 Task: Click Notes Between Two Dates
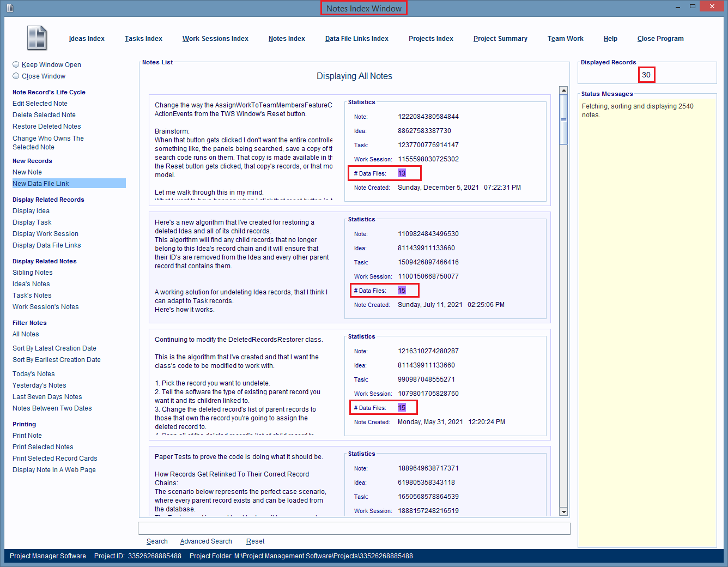[52, 408]
